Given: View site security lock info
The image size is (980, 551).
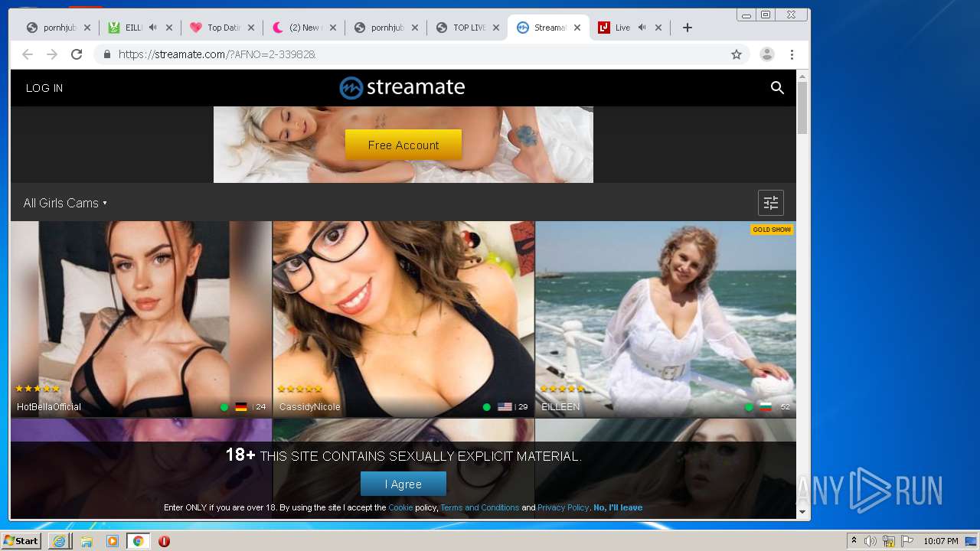Looking at the screenshot, I should 106,54.
